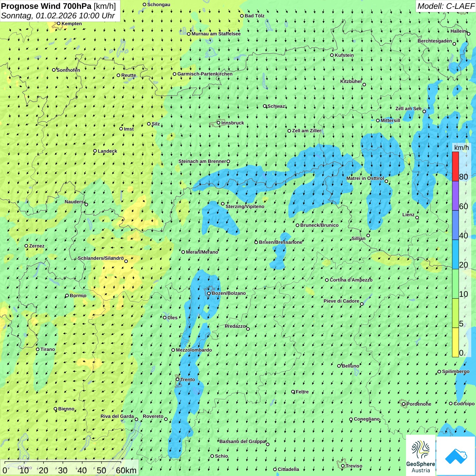Click the Schlanders/Silandro label

101,258
